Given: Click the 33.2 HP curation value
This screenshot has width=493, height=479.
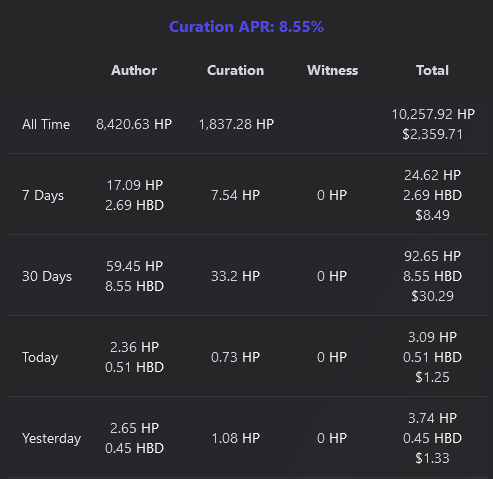Looking at the screenshot, I should click(x=235, y=276).
